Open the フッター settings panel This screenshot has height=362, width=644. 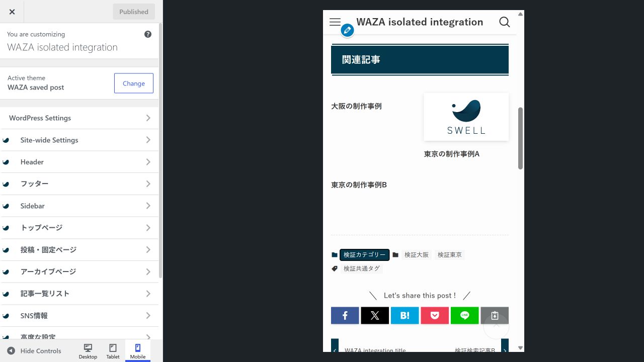(x=79, y=184)
